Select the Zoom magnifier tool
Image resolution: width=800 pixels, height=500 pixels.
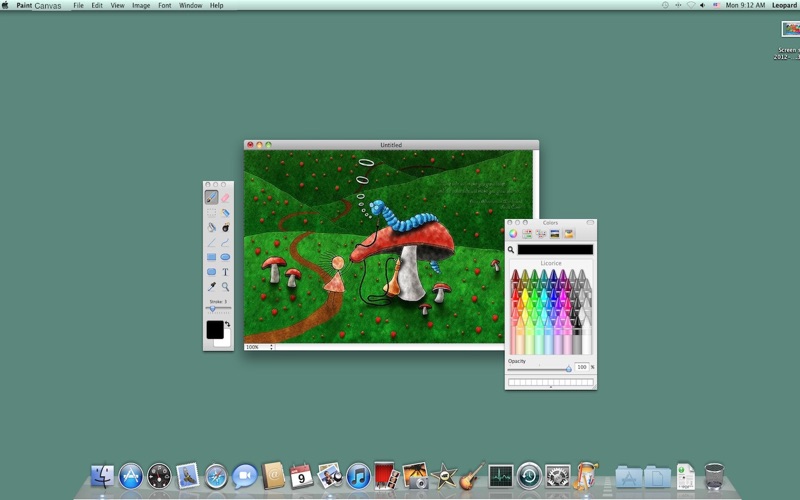click(225, 287)
